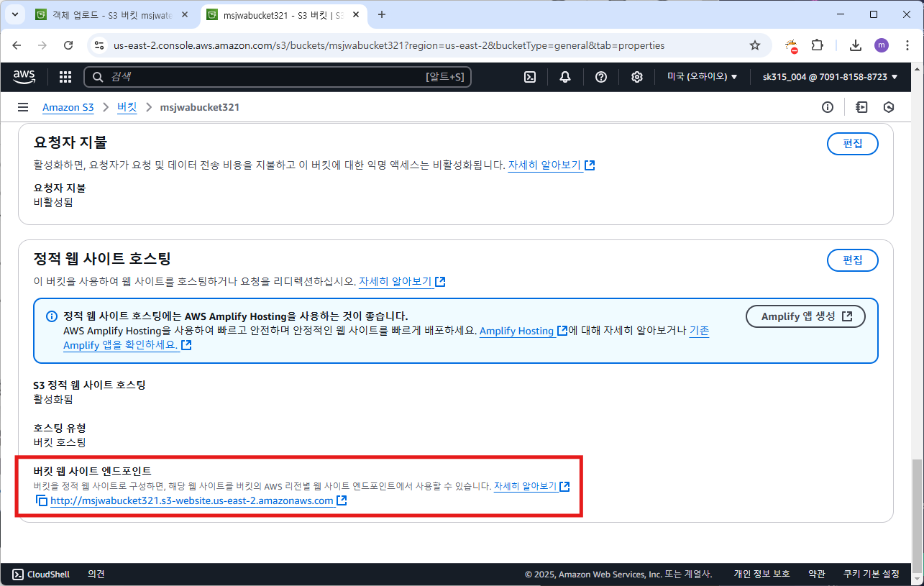This screenshot has width=924, height=586.
Task: Bookmark this page with the star icon
Action: pos(755,45)
